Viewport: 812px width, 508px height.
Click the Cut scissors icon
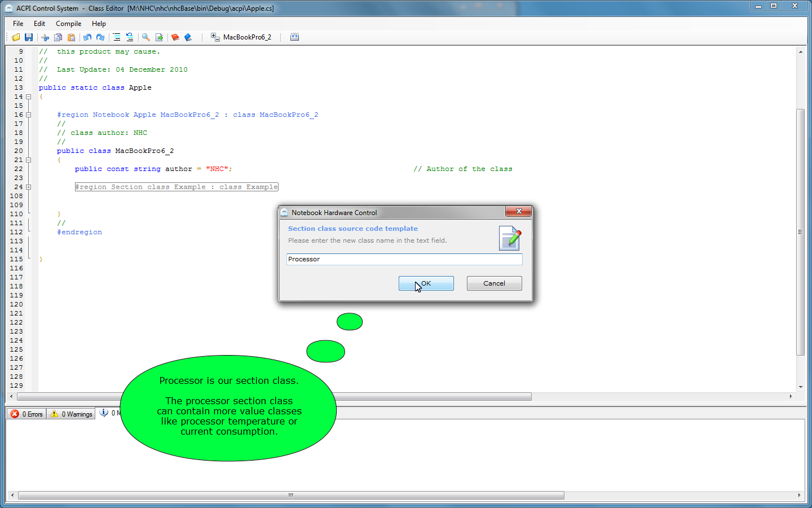coord(45,37)
